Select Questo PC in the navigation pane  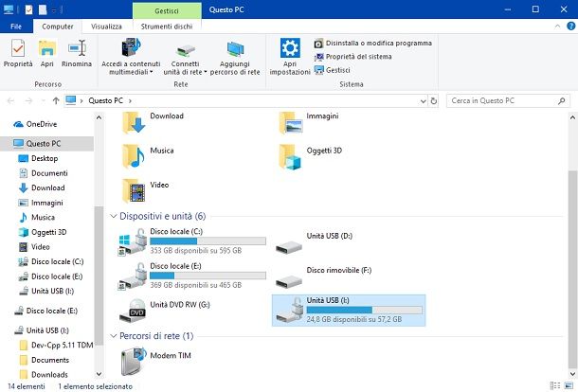pyautogui.click(x=46, y=144)
